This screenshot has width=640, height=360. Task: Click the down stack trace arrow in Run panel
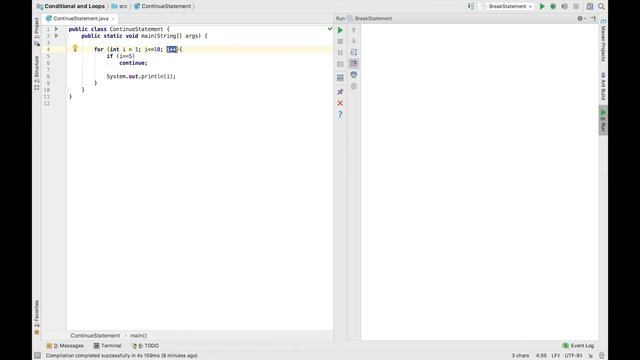point(353,41)
